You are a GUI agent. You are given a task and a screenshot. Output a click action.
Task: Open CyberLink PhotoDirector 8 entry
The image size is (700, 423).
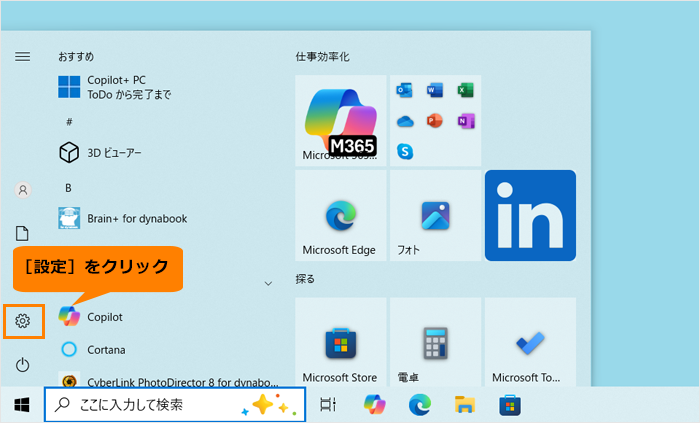coord(168,382)
